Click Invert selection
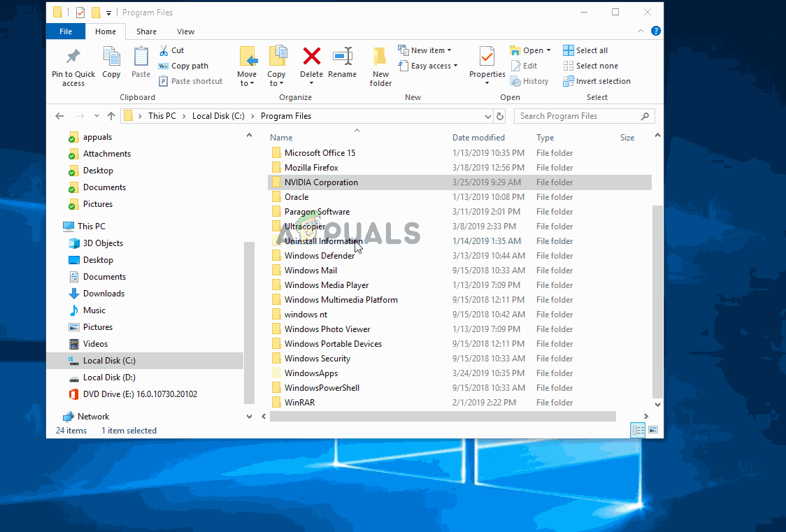 point(597,81)
